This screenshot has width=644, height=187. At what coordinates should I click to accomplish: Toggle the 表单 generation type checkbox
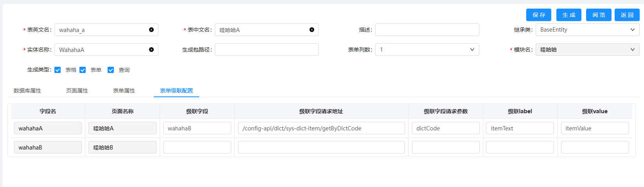click(x=83, y=70)
